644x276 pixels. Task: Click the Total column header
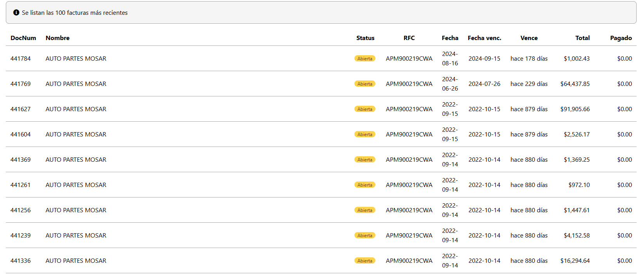pos(582,38)
